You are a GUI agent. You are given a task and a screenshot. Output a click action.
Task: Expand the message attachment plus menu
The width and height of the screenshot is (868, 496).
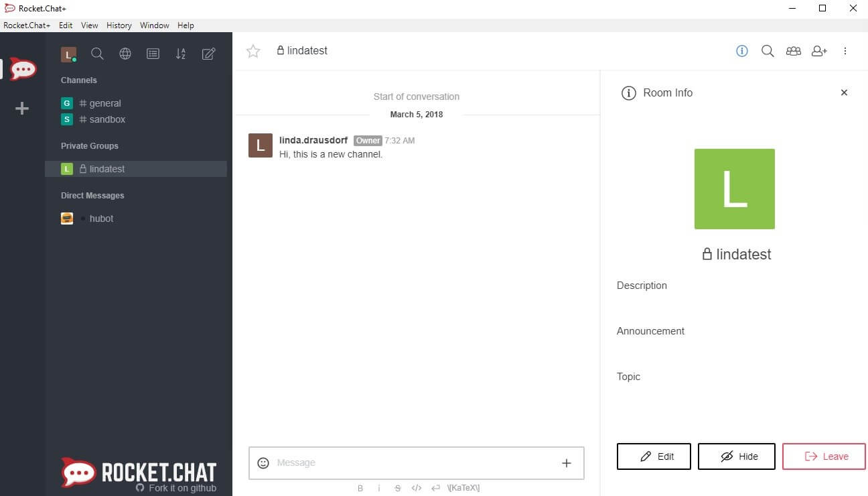point(567,462)
